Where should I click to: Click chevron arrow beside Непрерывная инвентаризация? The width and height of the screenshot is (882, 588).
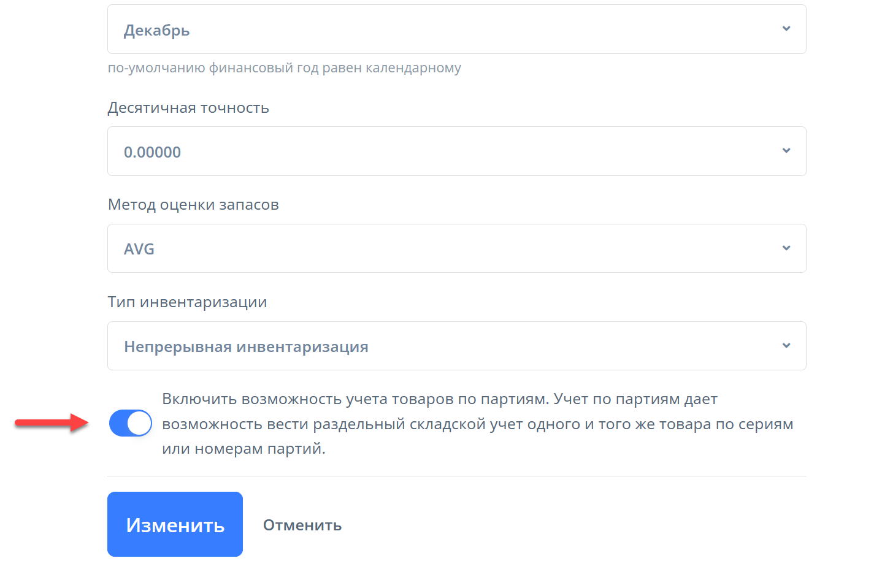(x=786, y=346)
